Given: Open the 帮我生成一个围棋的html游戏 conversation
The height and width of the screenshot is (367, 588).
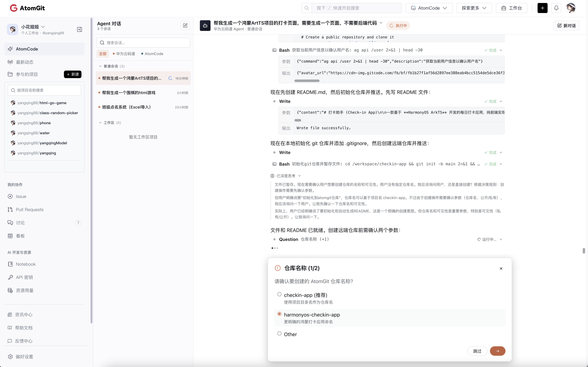Looking at the screenshot, I should click(x=143, y=93).
